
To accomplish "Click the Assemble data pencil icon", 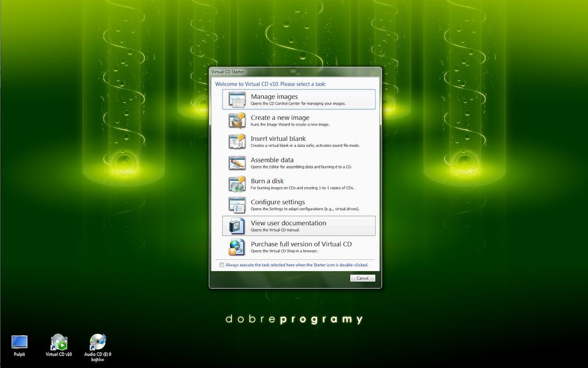I will click(237, 162).
